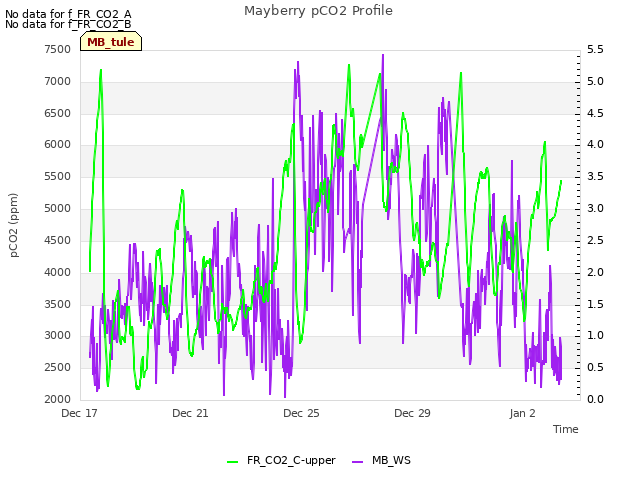
Task: Click the 2.0 right axis value
Action: click(x=595, y=272)
